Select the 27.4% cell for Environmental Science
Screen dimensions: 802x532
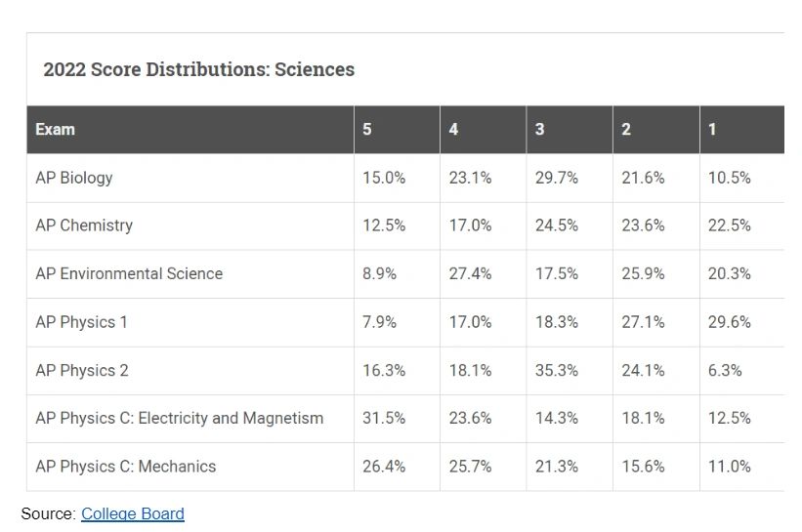pyautogui.click(x=470, y=273)
